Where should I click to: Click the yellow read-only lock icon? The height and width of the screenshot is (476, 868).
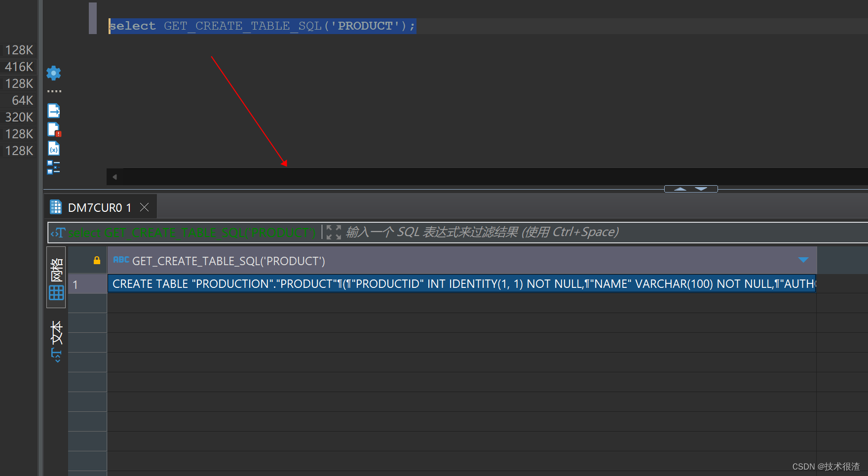[x=97, y=260]
